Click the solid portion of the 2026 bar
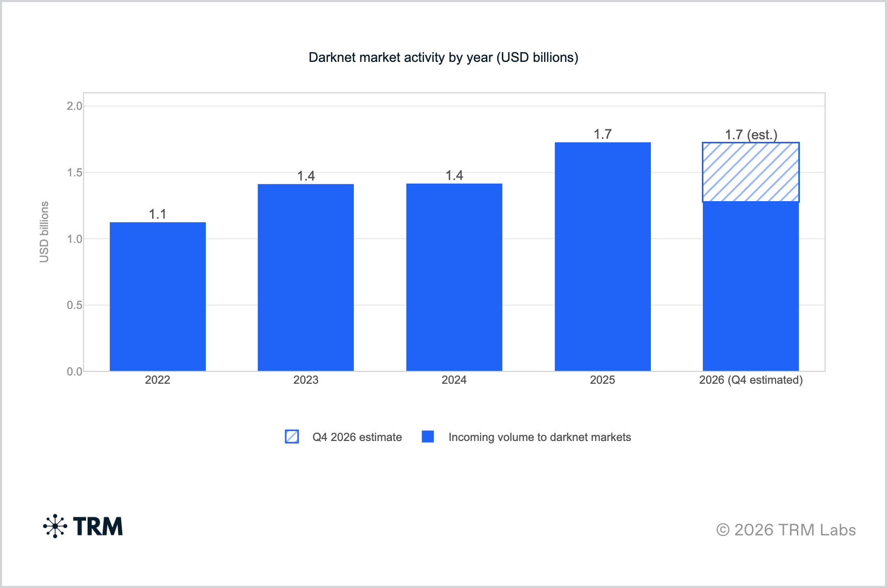 click(x=751, y=286)
